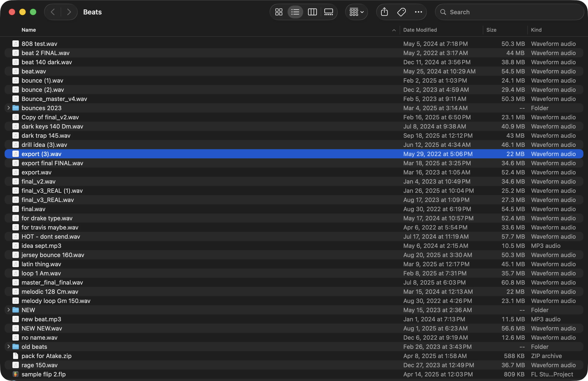The width and height of the screenshot is (588, 381).
Task: Go forward with the forward arrow
Action: 69,12
